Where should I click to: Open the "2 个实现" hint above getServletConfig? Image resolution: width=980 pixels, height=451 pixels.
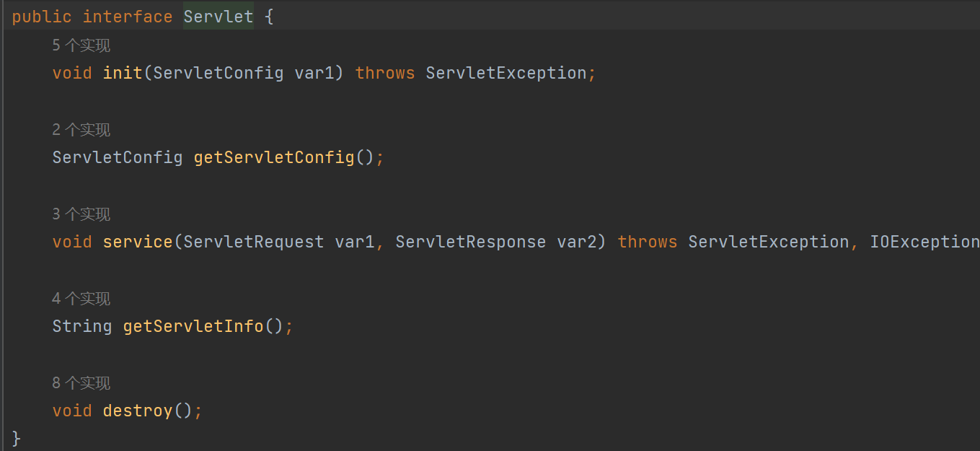[x=81, y=131]
